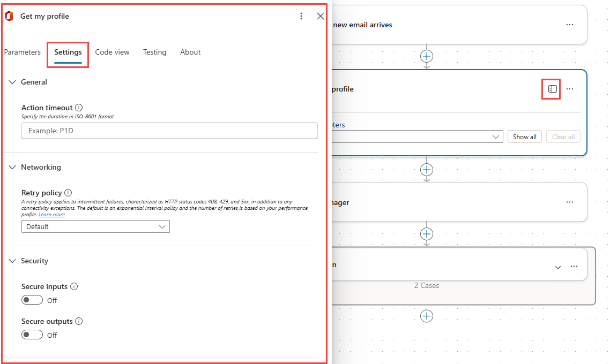Go to the Testing tab

pos(154,52)
